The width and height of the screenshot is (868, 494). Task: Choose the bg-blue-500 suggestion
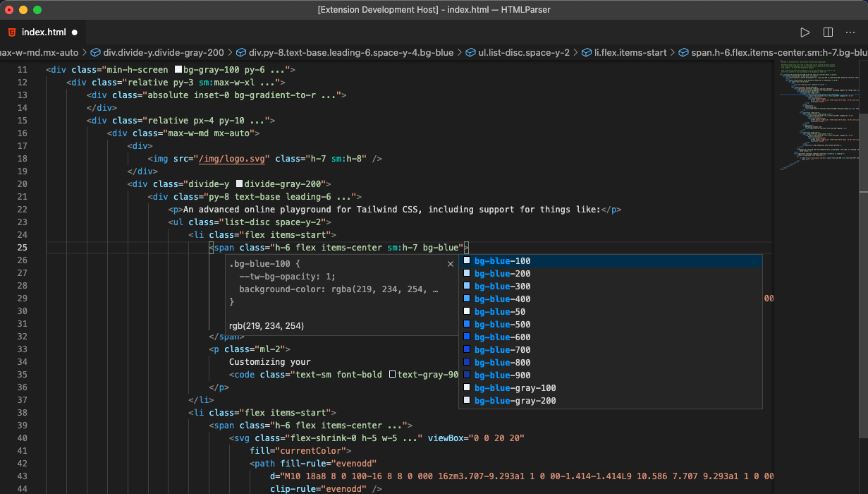point(611,325)
